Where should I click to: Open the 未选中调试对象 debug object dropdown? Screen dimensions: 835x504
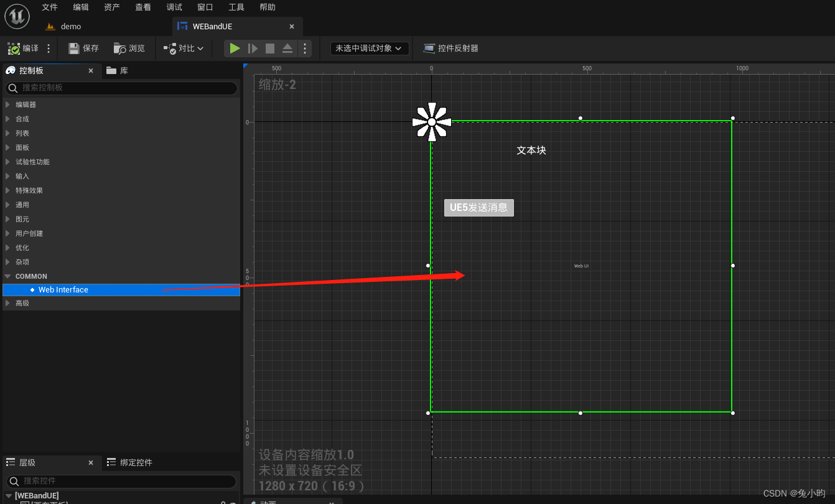[370, 49]
